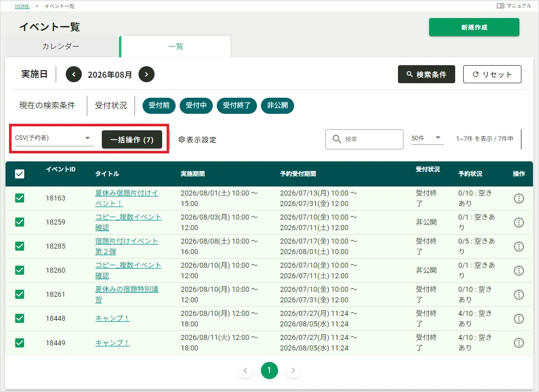Open the manual via book icon

(x=500, y=6)
